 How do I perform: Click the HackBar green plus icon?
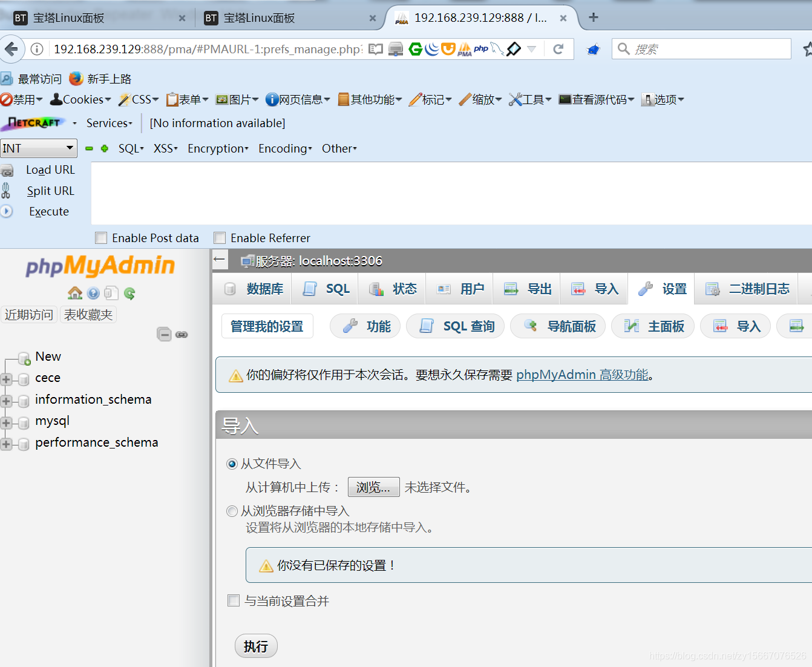click(105, 148)
